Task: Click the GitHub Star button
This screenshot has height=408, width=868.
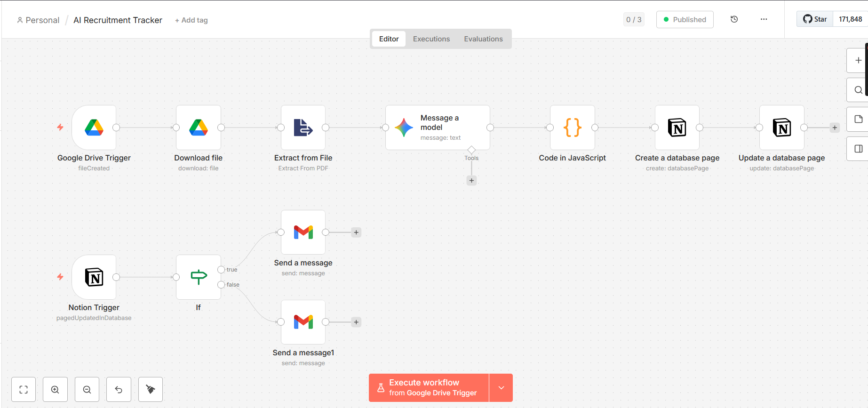Action: [x=815, y=19]
